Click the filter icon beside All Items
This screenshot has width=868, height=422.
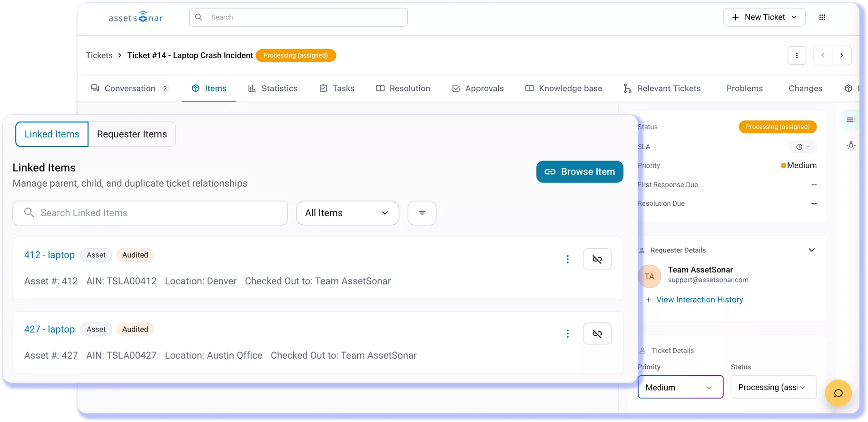[x=422, y=213]
